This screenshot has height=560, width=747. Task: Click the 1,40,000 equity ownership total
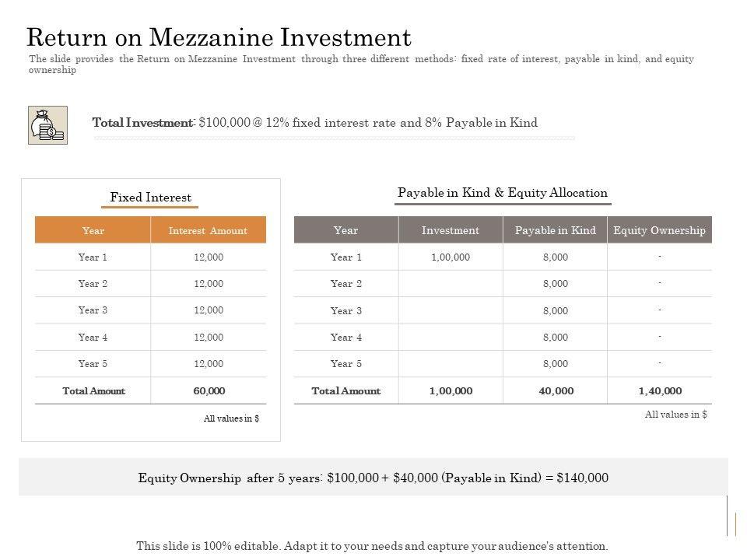pos(659,390)
